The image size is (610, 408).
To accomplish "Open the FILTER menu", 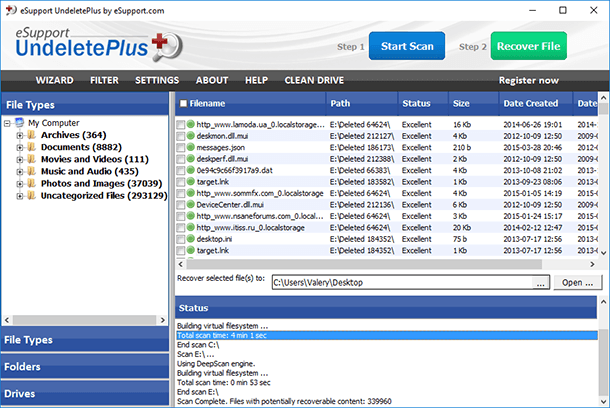I will 104,80.
